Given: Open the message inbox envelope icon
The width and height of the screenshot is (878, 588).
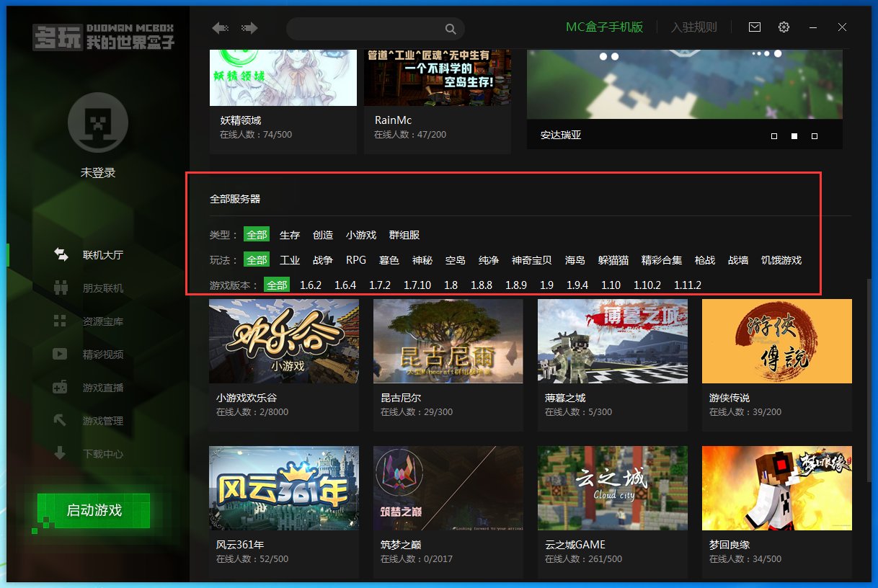Looking at the screenshot, I should (x=754, y=27).
